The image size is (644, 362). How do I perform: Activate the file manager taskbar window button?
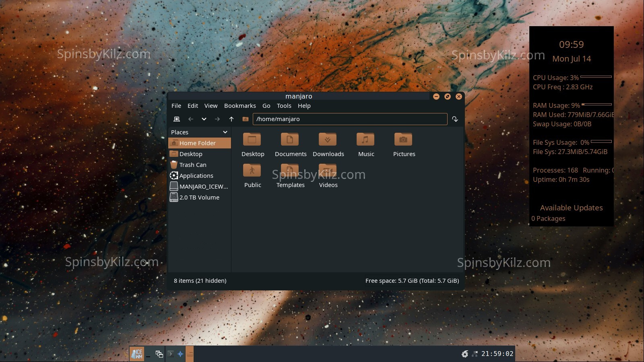(190, 354)
